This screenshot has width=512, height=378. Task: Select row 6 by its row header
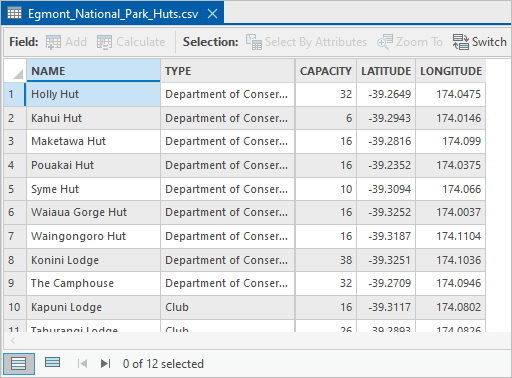pyautogui.click(x=15, y=212)
